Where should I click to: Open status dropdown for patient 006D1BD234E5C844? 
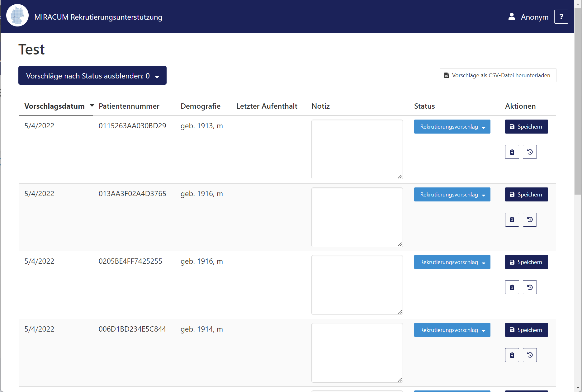(452, 330)
